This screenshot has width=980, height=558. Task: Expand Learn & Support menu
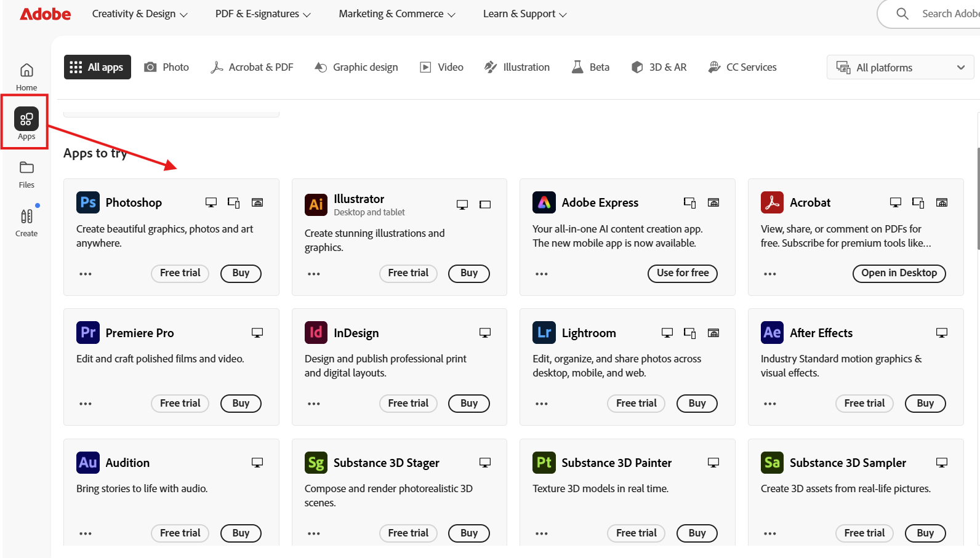[525, 14]
